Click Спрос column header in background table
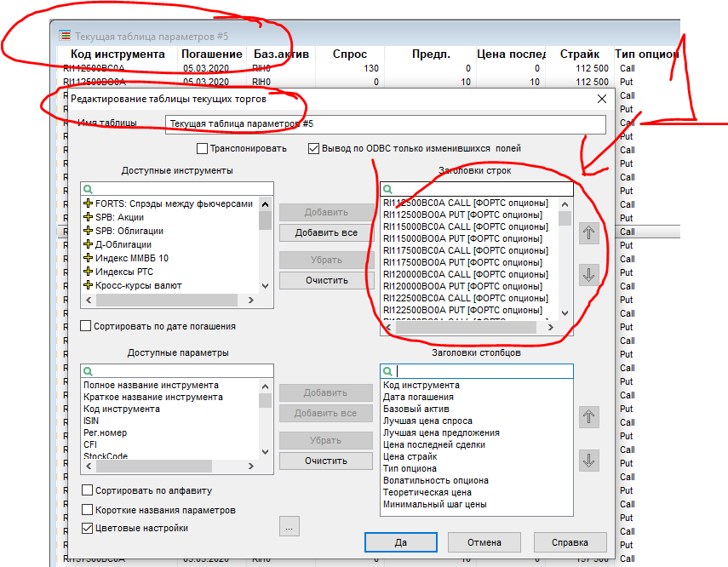This screenshot has height=567, width=728. (x=350, y=54)
